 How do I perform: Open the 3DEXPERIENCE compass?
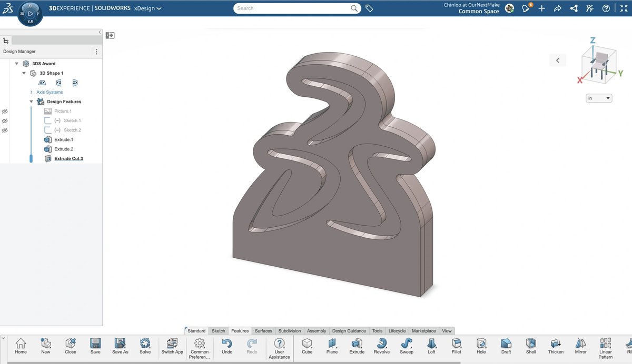pyautogui.click(x=31, y=13)
